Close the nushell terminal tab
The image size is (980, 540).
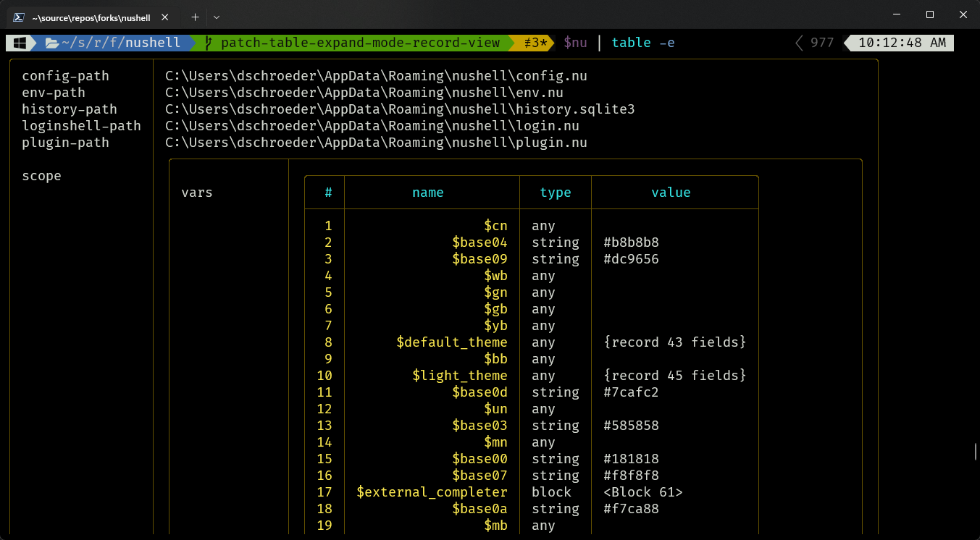(x=164, y=16)
